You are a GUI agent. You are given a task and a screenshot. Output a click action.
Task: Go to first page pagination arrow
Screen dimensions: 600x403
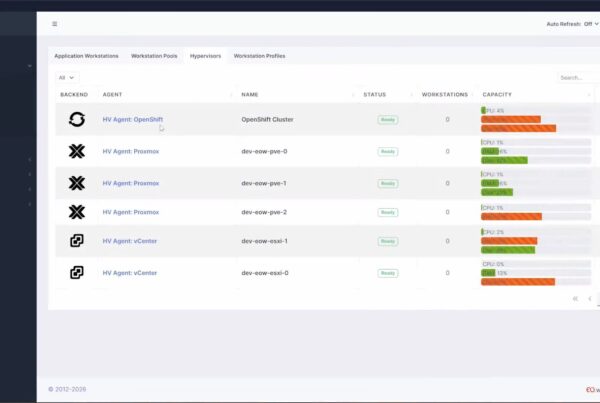[x=575, y=299]
